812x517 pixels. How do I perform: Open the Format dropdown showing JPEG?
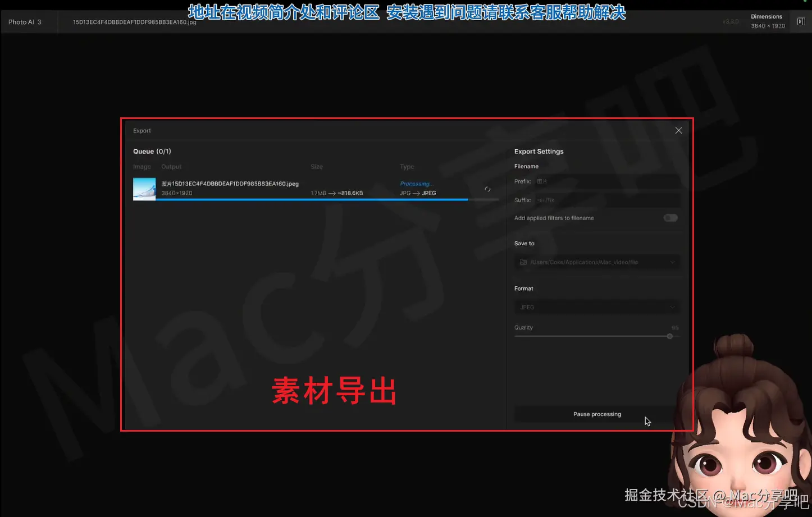[597, 307]
